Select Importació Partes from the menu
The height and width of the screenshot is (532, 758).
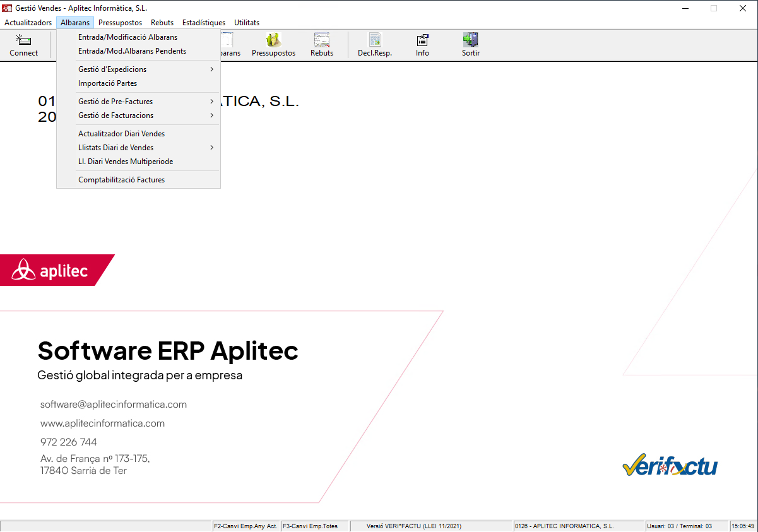[x=107, y=83]
